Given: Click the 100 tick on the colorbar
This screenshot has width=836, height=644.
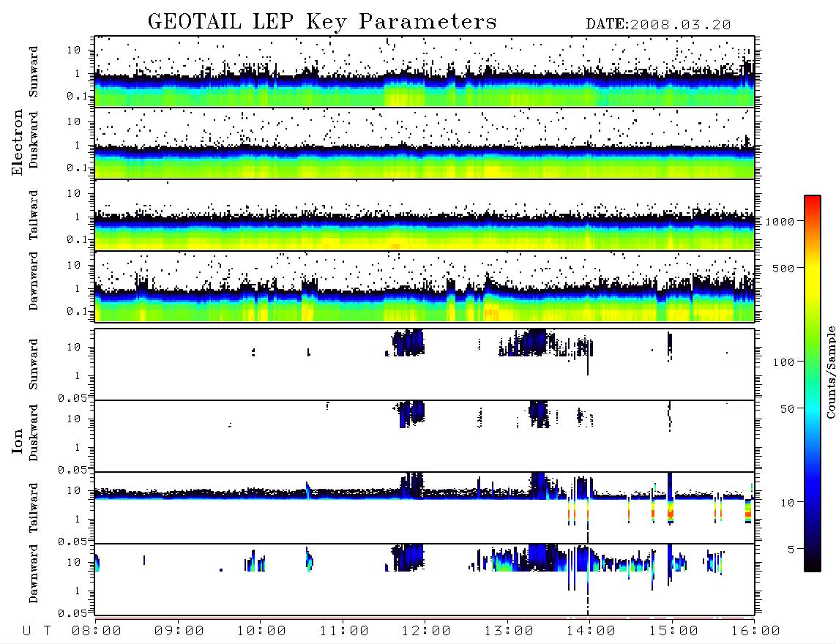Looking at the screenshot, I should click(x=783, y=362).
